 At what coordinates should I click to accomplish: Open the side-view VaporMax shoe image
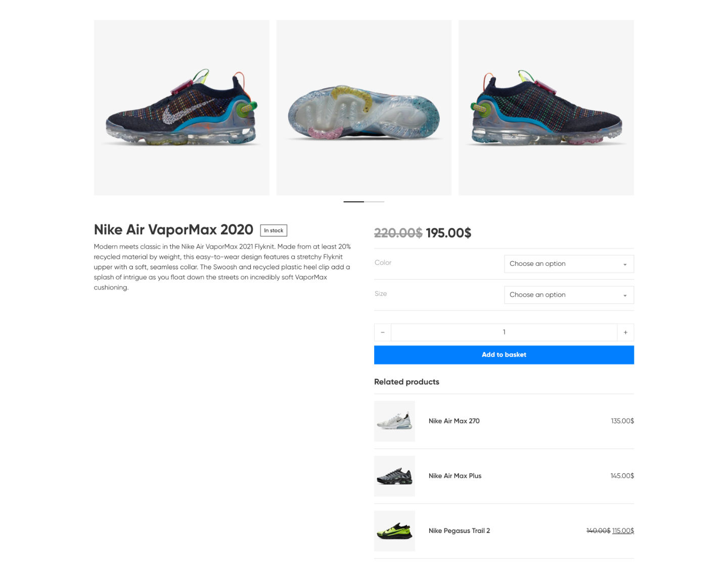pyautogui.click(x=181, y=108)
